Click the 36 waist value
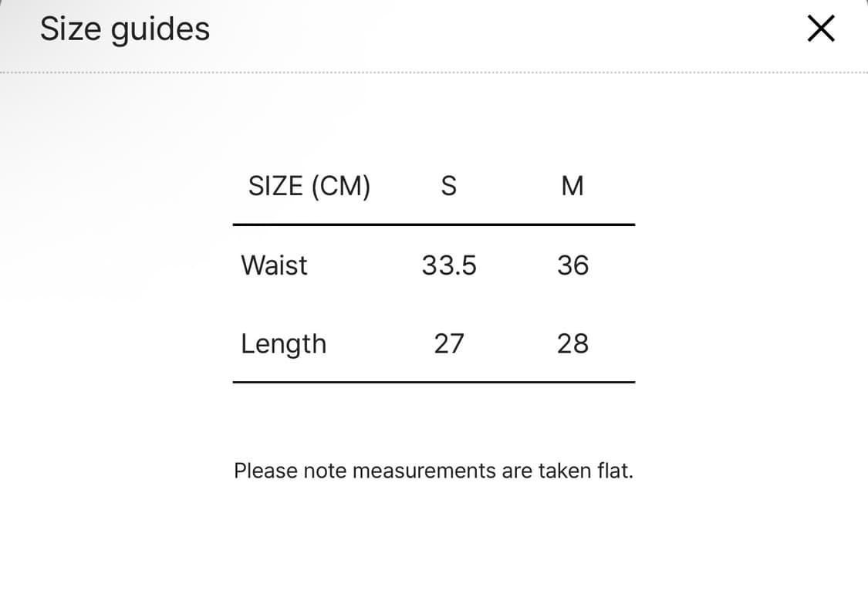 pos(572,265)
